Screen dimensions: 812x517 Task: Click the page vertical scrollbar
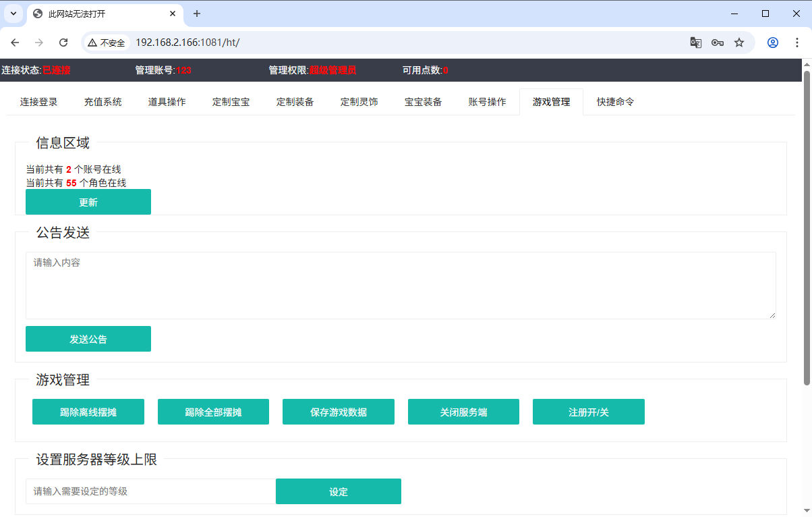(x=807, y=223)
